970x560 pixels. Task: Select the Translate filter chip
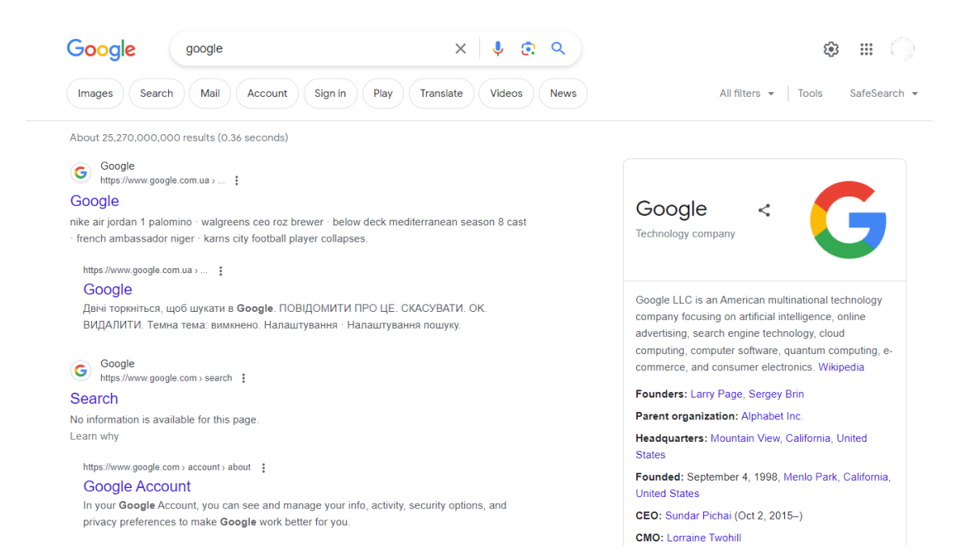pyautogui.click(x=441, y=93)
